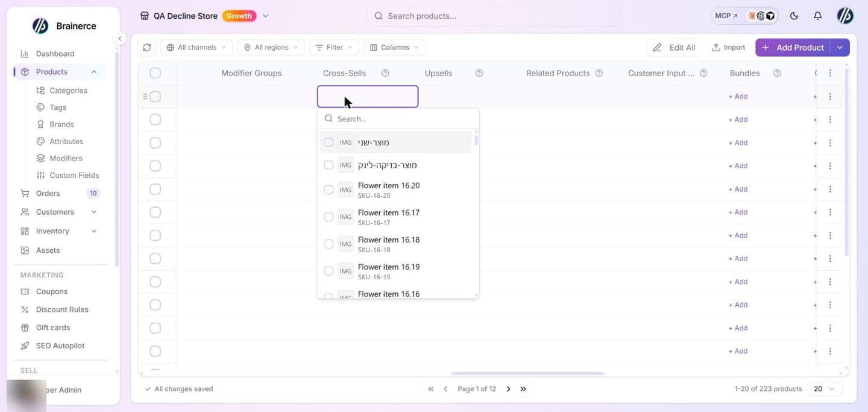The image size is (868, 412).
Task: Open the All channels dropdown
Action: [x=197, y=47]
